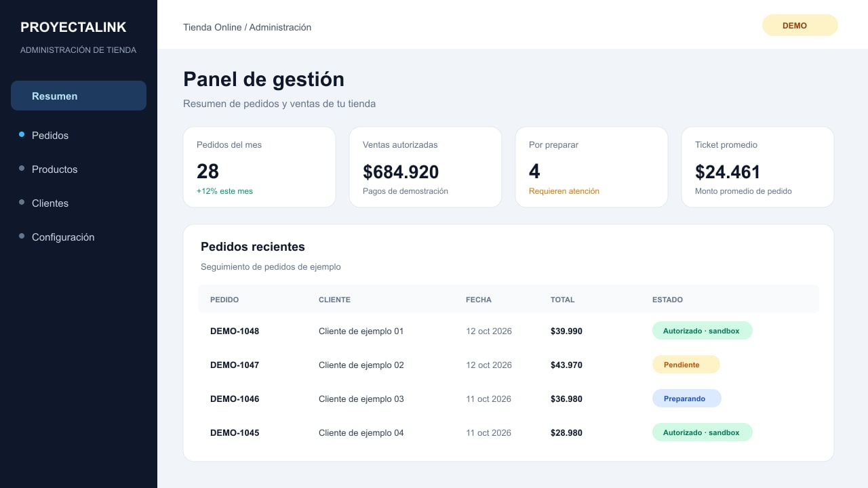Open order DEMO-1048
868x488 pixels.
point(235,331)
